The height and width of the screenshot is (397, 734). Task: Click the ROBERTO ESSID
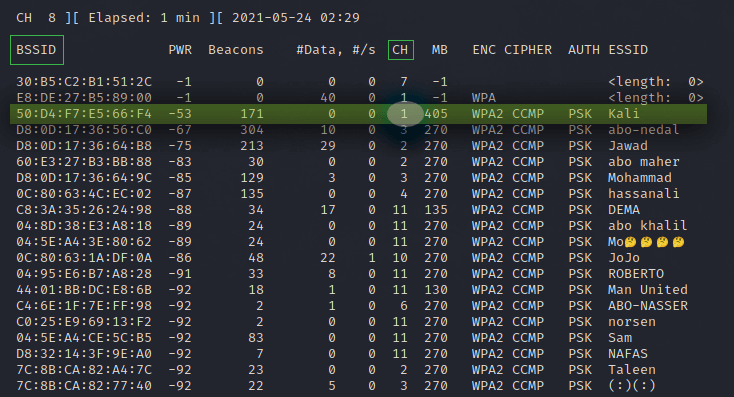click(636, 273)
